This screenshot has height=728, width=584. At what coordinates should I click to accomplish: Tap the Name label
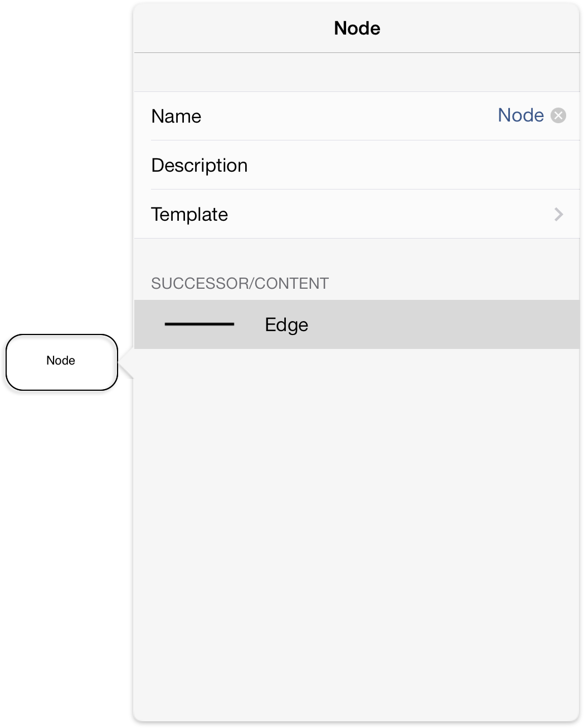click(x=176, y=116)
